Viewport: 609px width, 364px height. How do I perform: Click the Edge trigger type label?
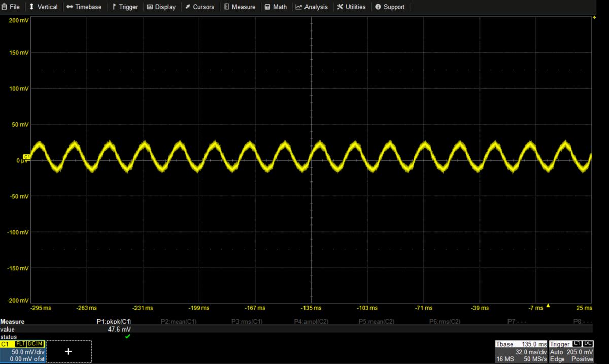point(557,359)
